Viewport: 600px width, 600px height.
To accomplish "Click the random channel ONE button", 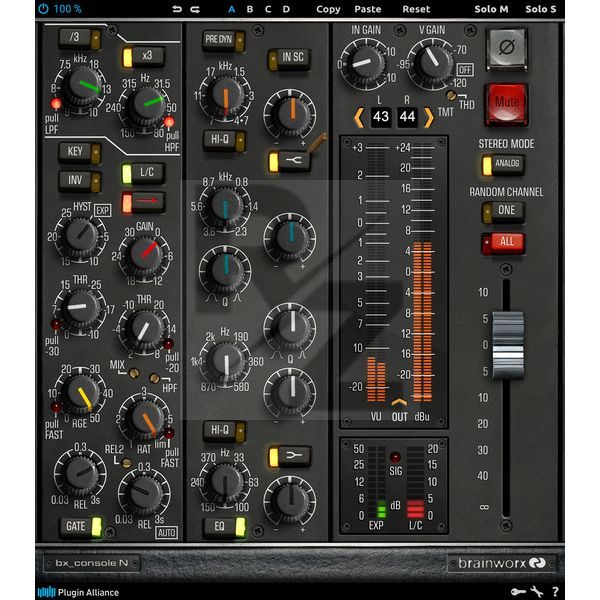I will (503, 212).
